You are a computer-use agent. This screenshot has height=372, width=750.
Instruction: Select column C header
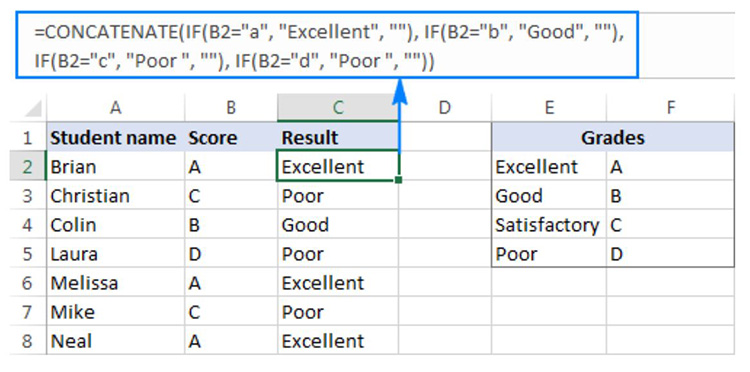pyautogui.click(x=338, y=108)
